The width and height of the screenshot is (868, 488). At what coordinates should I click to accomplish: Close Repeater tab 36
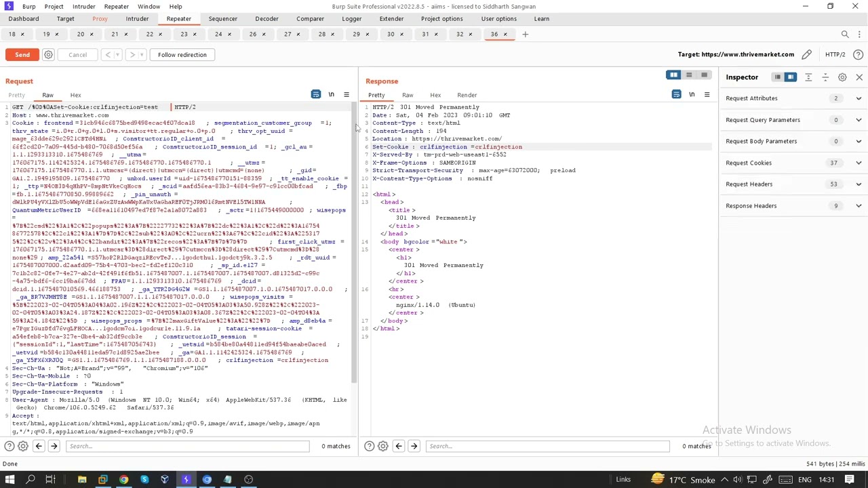coord(505,35)
